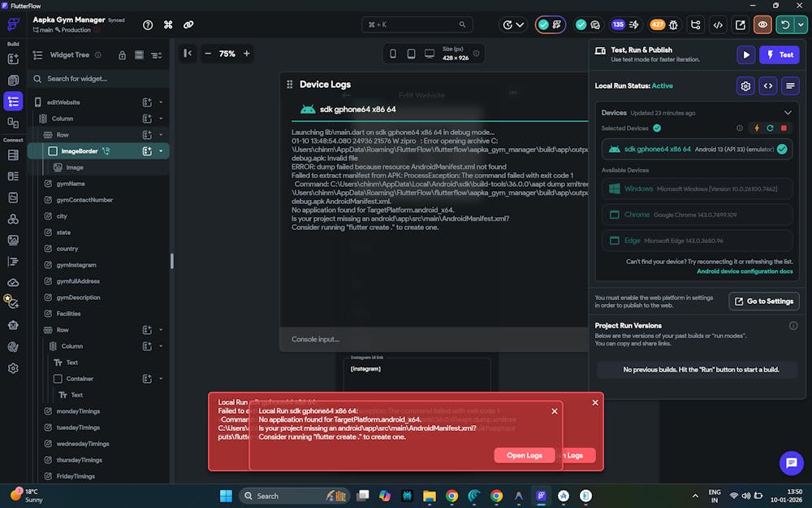Open the 135 optimizations indicator

(625, 25)
